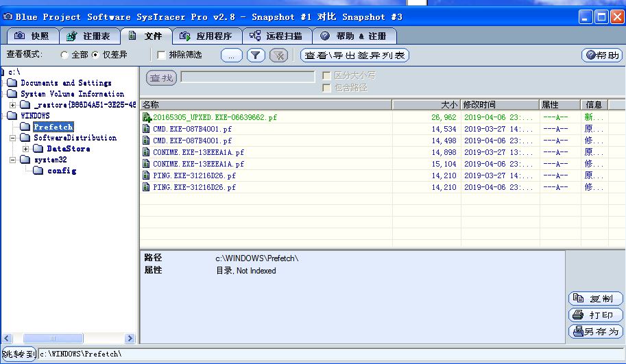This screenshot has width=626, height=364.
Task: Click tree scrollbar left arrow
Action: 7,339
